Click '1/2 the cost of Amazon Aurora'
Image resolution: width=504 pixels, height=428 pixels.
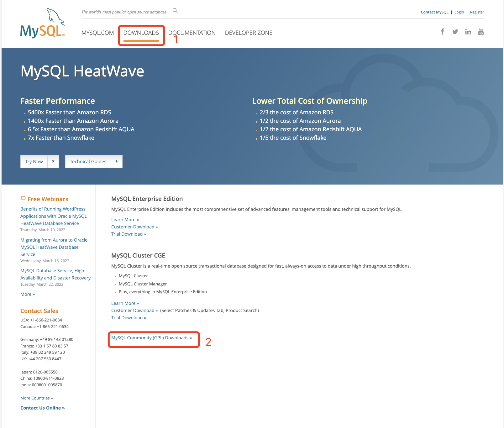[x=300, y=121]
